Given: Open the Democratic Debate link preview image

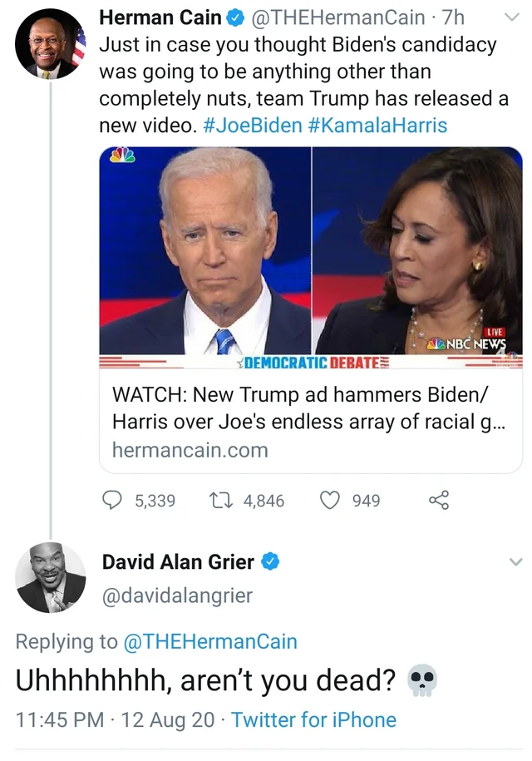Looking at the screenshot, I should coord(311,258).
